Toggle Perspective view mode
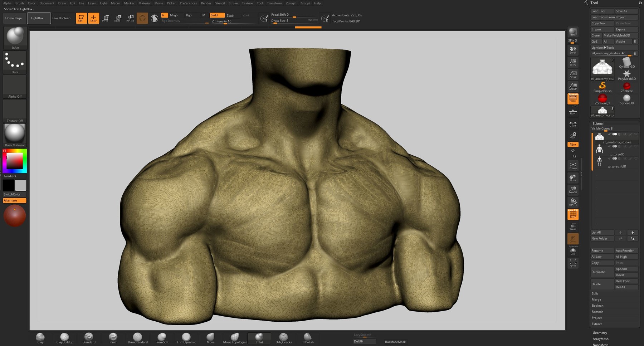This screenshot has height=346, width=644. point(573,99)
